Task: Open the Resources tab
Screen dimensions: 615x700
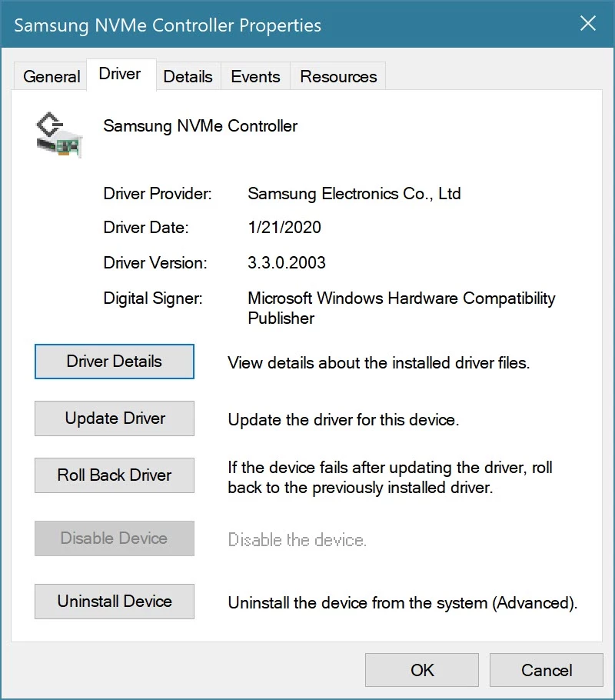Action: coord(338,76)
